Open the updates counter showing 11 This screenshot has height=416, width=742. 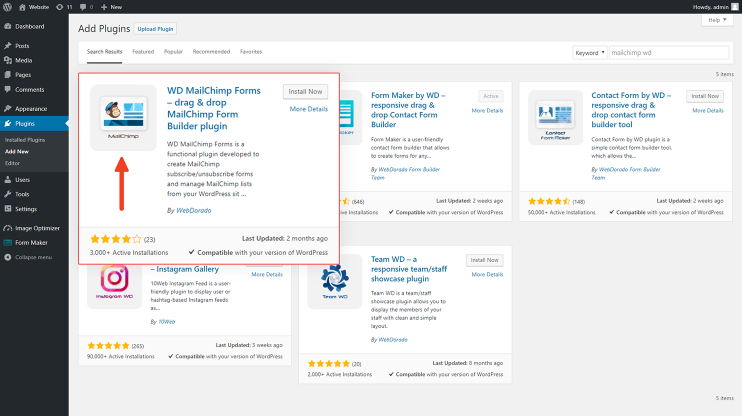click(64, 7)
